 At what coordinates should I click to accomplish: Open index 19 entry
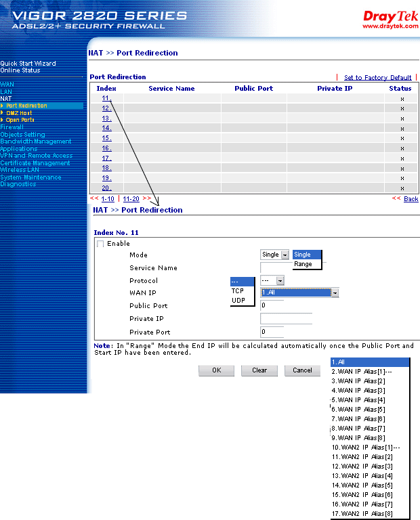106,178
